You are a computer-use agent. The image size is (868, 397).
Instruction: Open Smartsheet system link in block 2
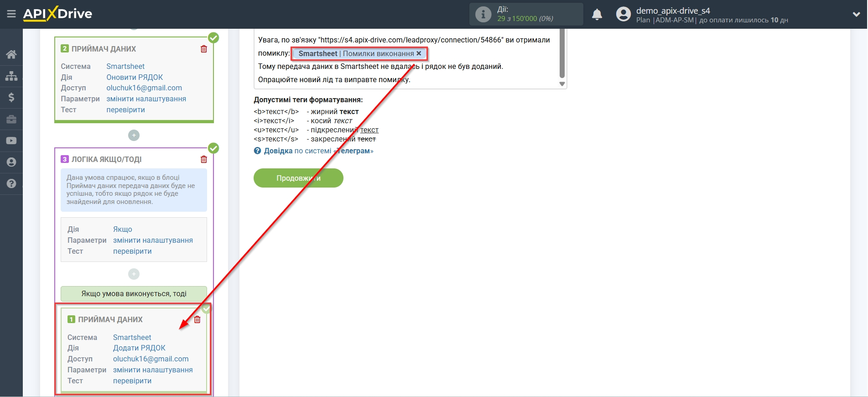click(125, 67)
